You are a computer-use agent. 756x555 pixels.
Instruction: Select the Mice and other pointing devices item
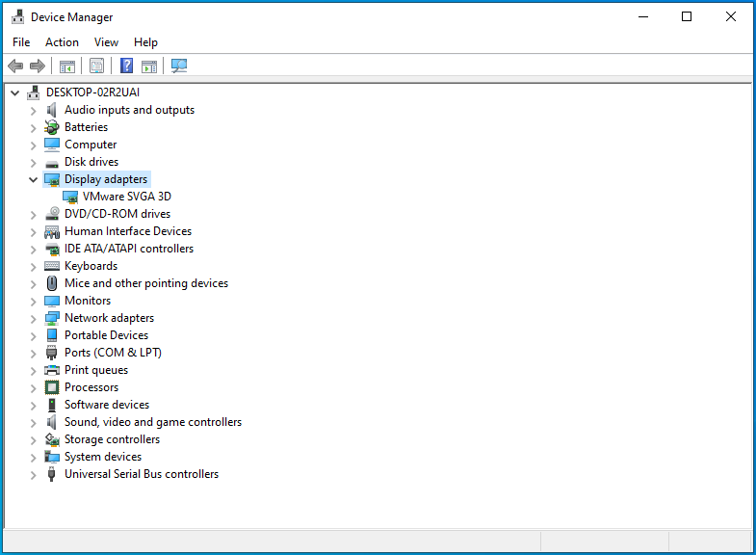coord(145,283)
